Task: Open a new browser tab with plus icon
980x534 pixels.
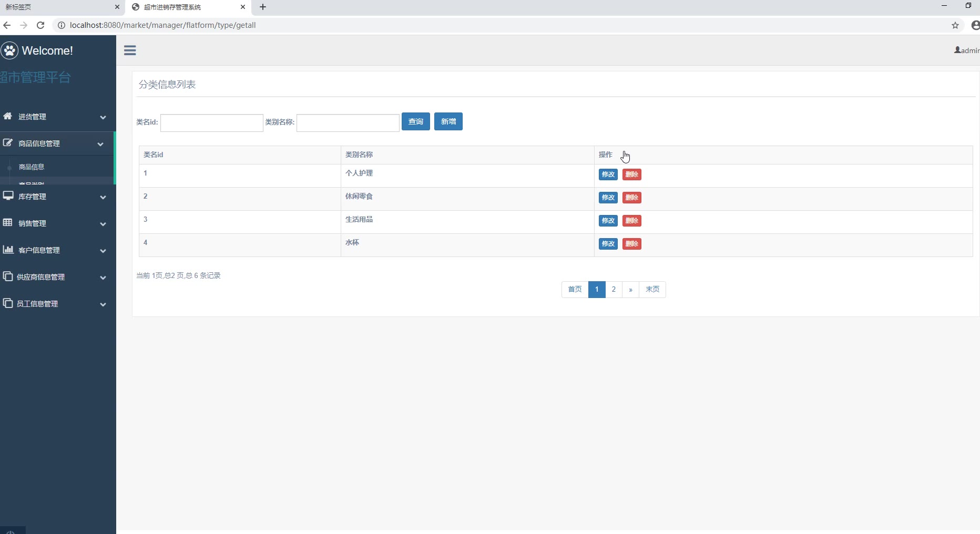Action: pyautogui.click(x=263, y=7)
